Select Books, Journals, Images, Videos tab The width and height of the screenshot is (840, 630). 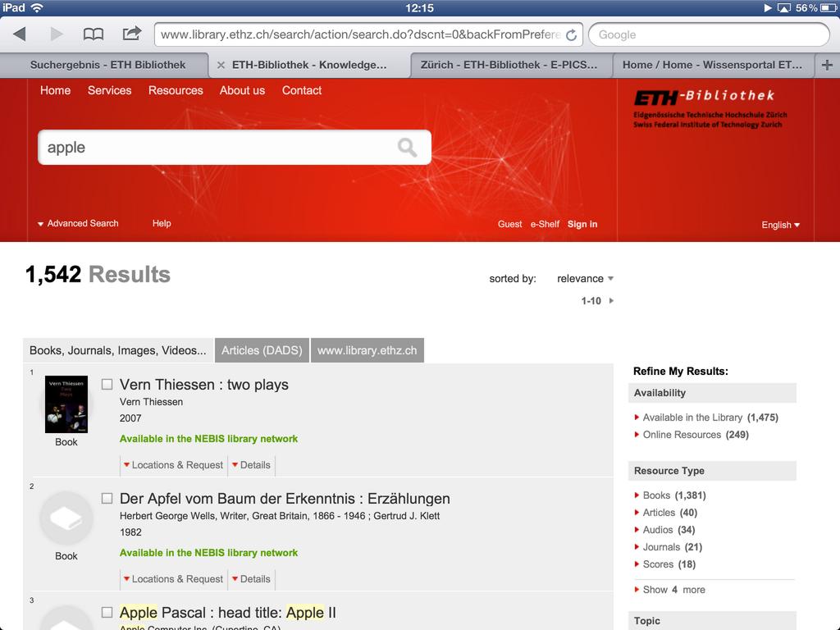118,350
